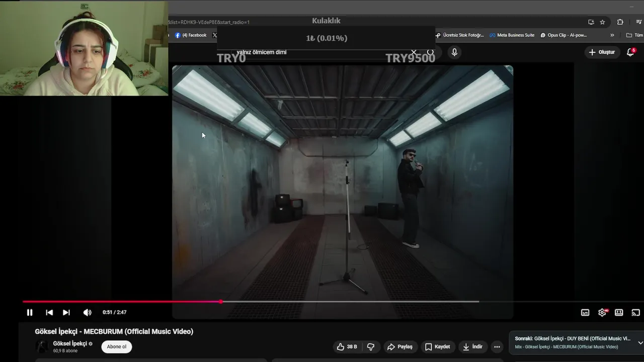This screenshot has height=362, width=644.
Task: Dislike the video
Action: click(x=371, y=347)
